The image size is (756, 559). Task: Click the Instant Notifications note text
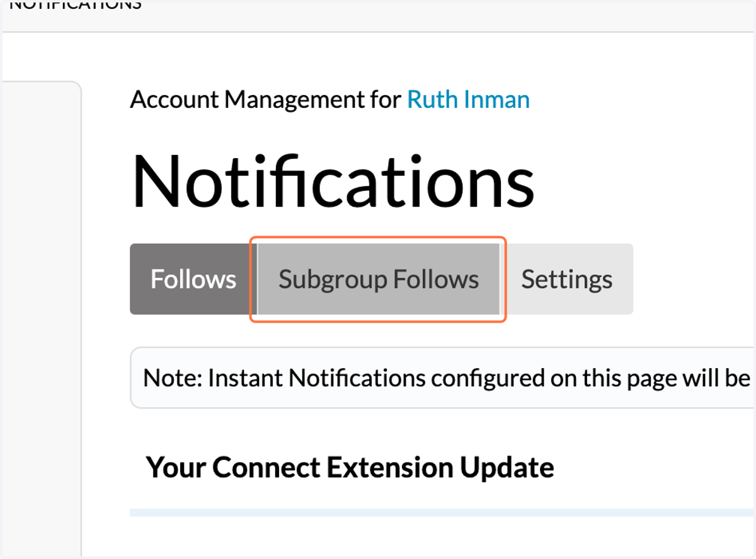pyautogui.click(x=447, y=378)
